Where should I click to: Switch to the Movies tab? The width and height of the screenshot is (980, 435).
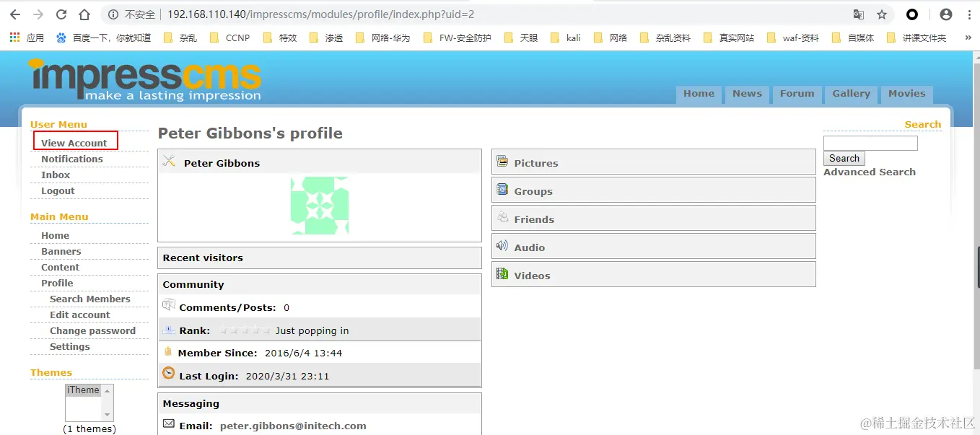[906, 94]
